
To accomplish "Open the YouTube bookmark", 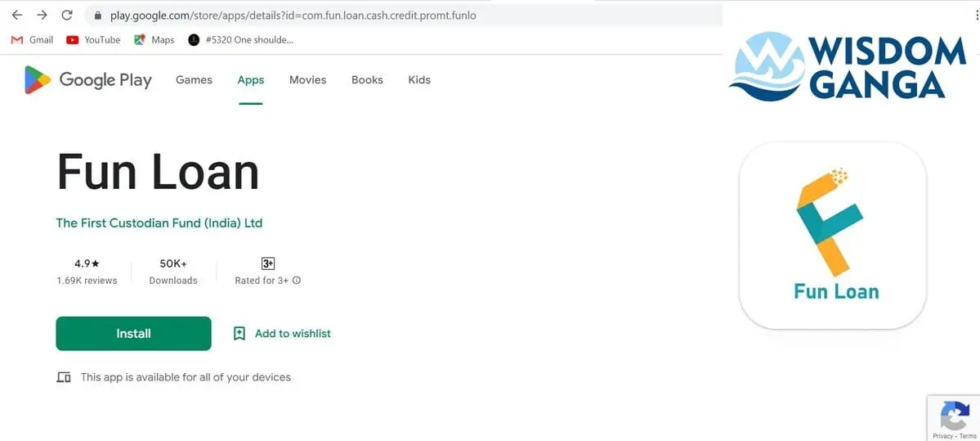I will [93, 40].
